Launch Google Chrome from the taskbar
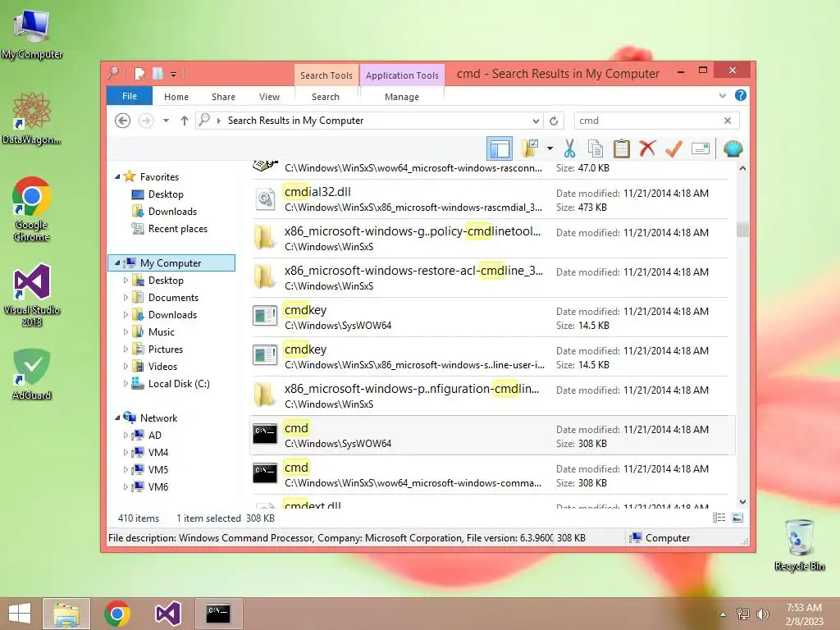Image resolution: width=840 pixels, height=630 pixels. pos(117,614)
